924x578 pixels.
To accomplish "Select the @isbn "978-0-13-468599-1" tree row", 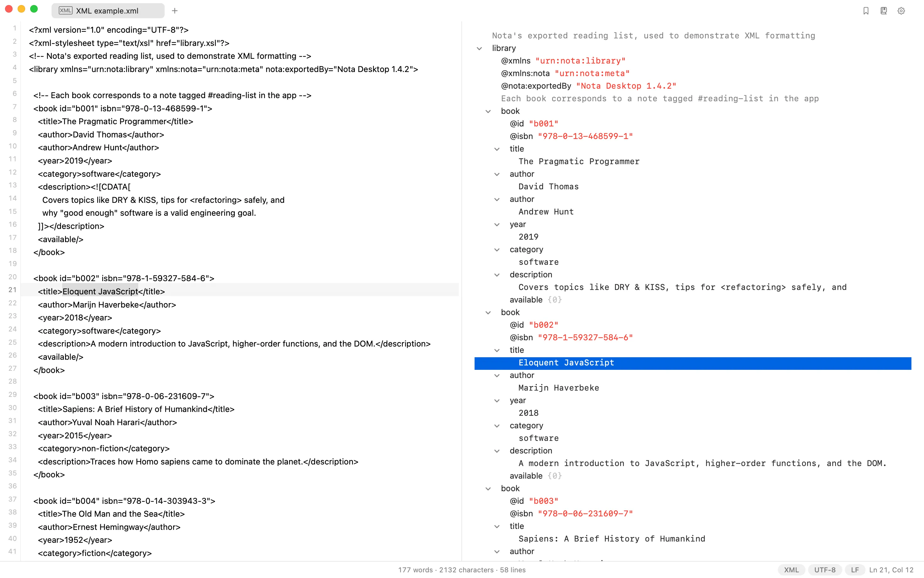I will point(692,136).
